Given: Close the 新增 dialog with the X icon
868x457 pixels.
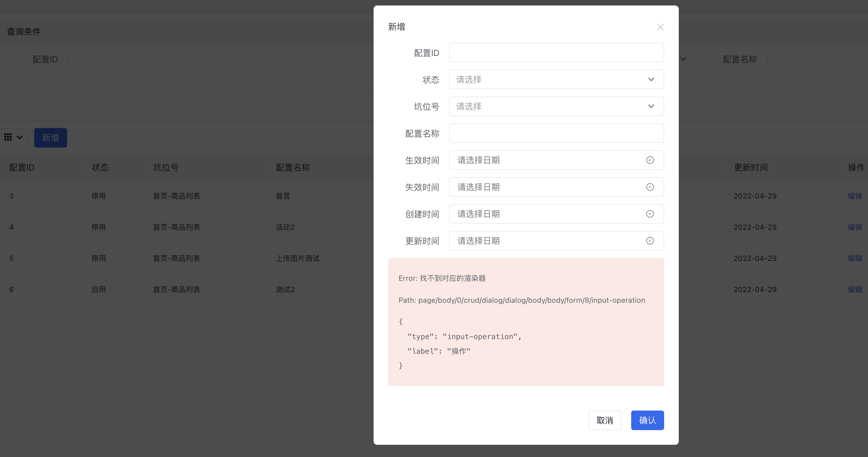Looking at the screenshot, I should pos(660,27).
